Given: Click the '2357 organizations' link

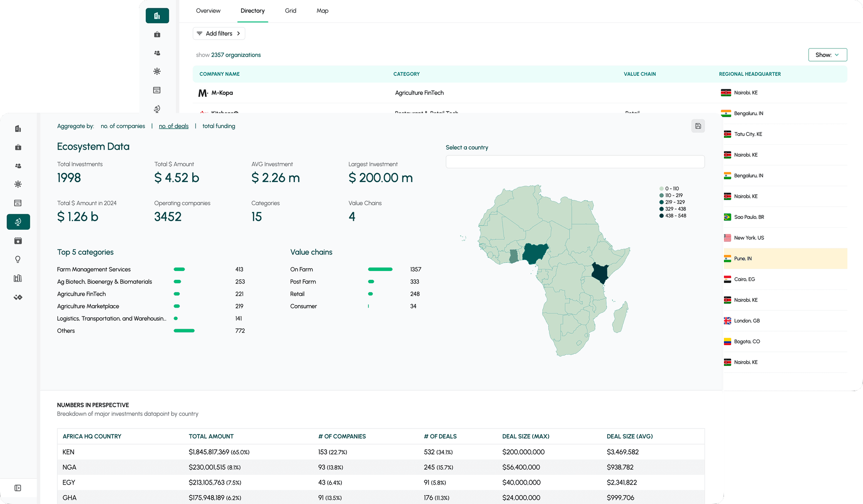Looking at the screenshot, I should (236, 55).
